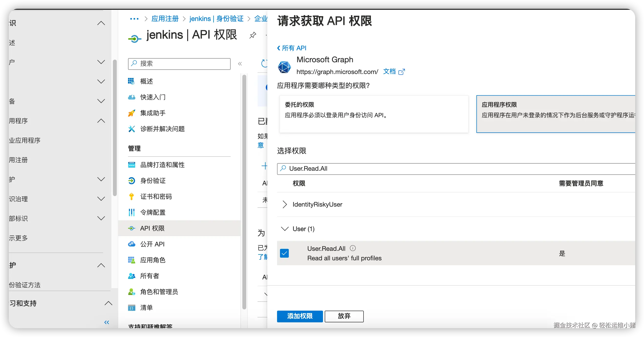Image resolution: width=644 pixels, height=337 pixels.
Task: Click the 添加权限 button
Action: (300, 316)
